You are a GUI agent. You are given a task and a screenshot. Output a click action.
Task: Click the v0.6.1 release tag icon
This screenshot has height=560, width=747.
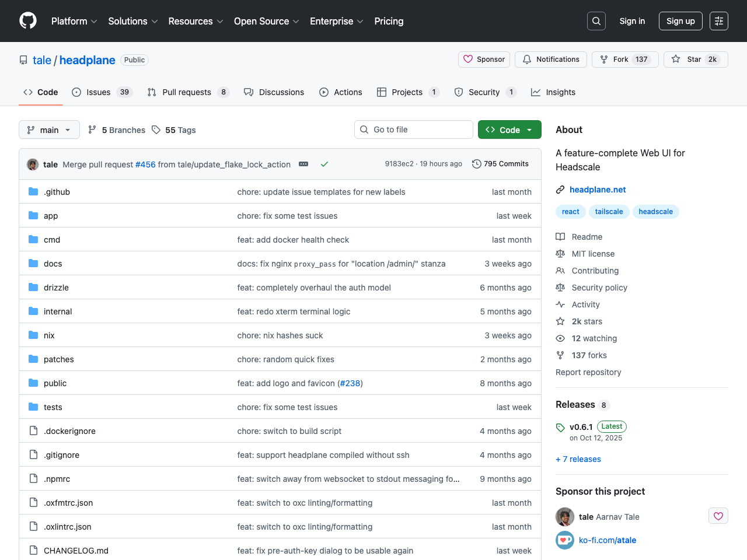point(560,426)
